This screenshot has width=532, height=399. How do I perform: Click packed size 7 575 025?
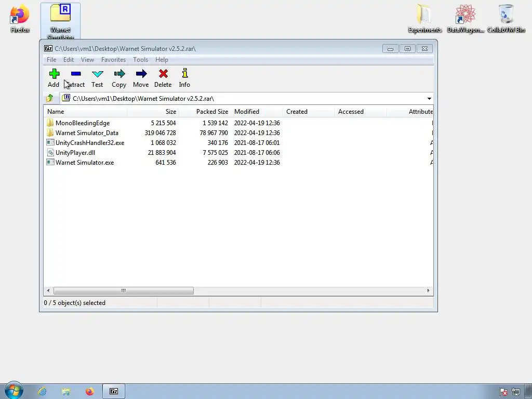[x=215, y=152]
